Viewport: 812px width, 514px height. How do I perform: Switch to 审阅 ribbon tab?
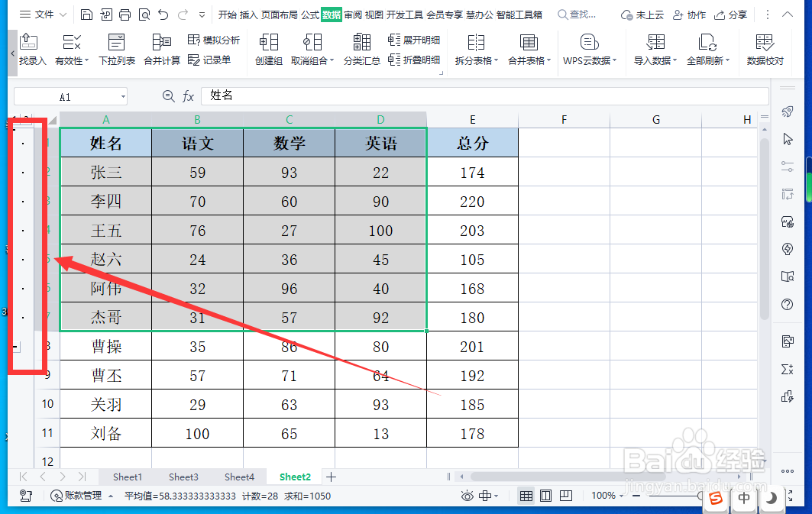point(353,15)
